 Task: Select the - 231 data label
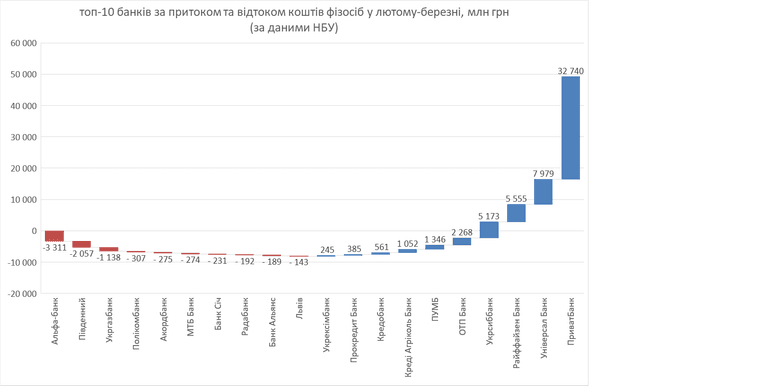pyautogui.click(x=218, y=261)
